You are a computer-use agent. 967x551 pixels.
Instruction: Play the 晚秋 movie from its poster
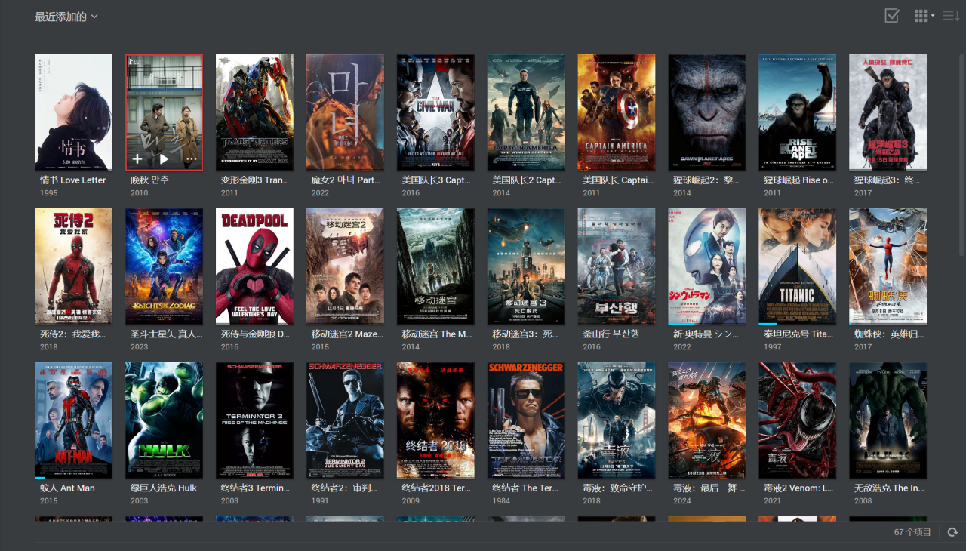click(164, 160)
